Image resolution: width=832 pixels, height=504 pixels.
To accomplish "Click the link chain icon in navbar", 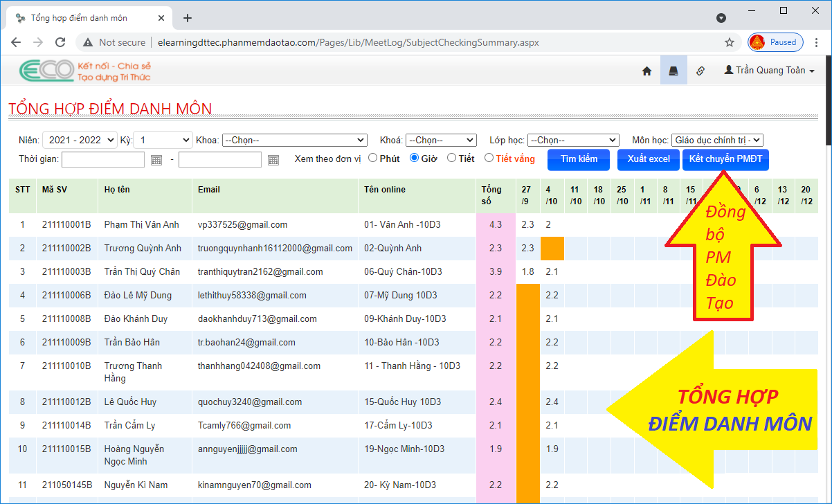I will click(x=700, y=71).
